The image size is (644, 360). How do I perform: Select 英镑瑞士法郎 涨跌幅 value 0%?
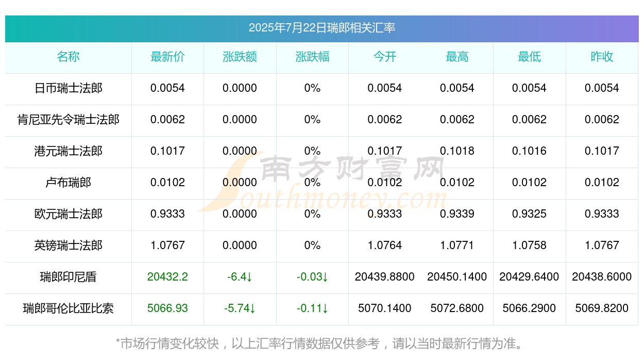[312, 246]
